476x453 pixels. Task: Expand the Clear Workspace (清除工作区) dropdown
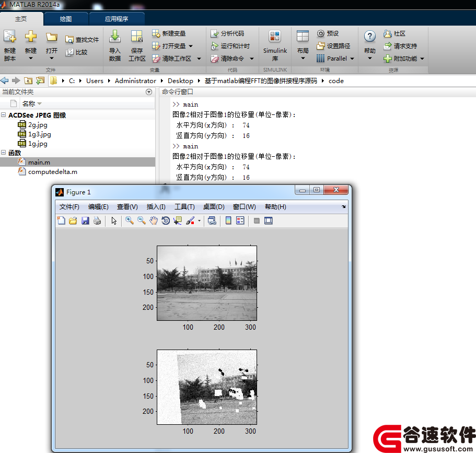pyautogui.click(x=199, y=59)
